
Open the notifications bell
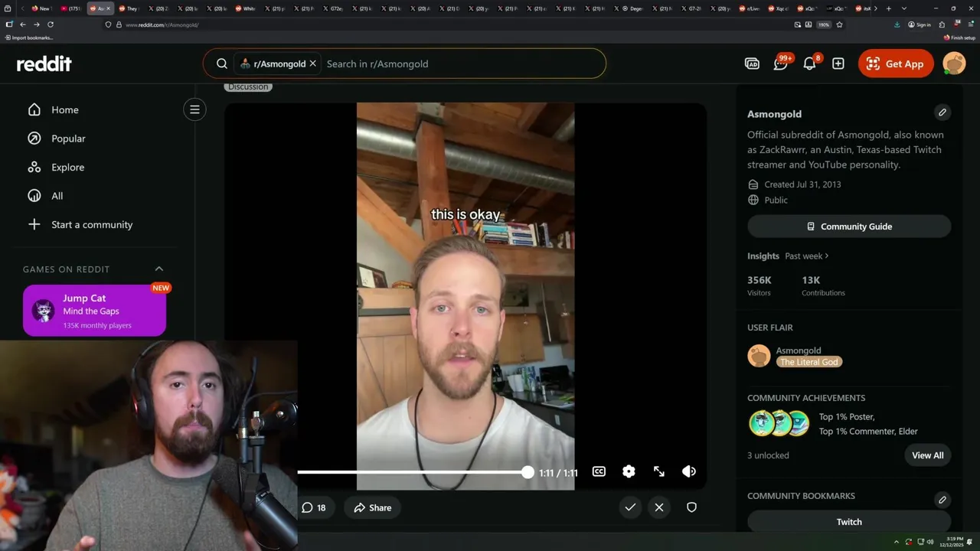tap(809, 64)
